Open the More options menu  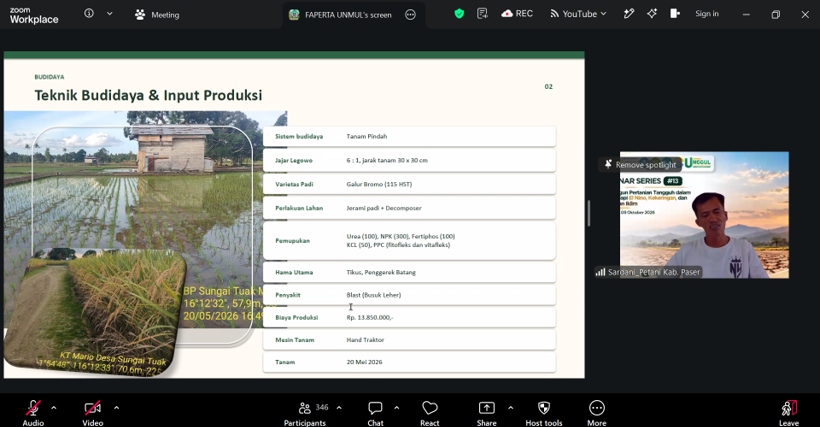597,412
